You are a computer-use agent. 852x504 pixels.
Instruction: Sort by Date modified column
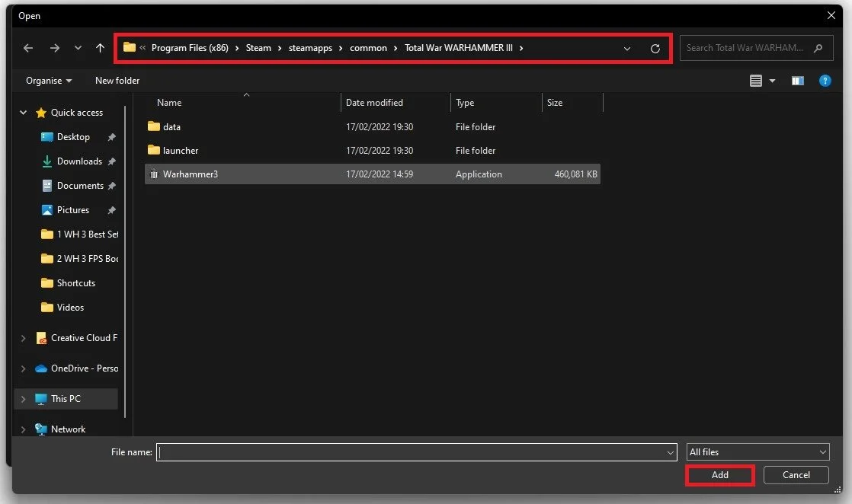(374, 103)
